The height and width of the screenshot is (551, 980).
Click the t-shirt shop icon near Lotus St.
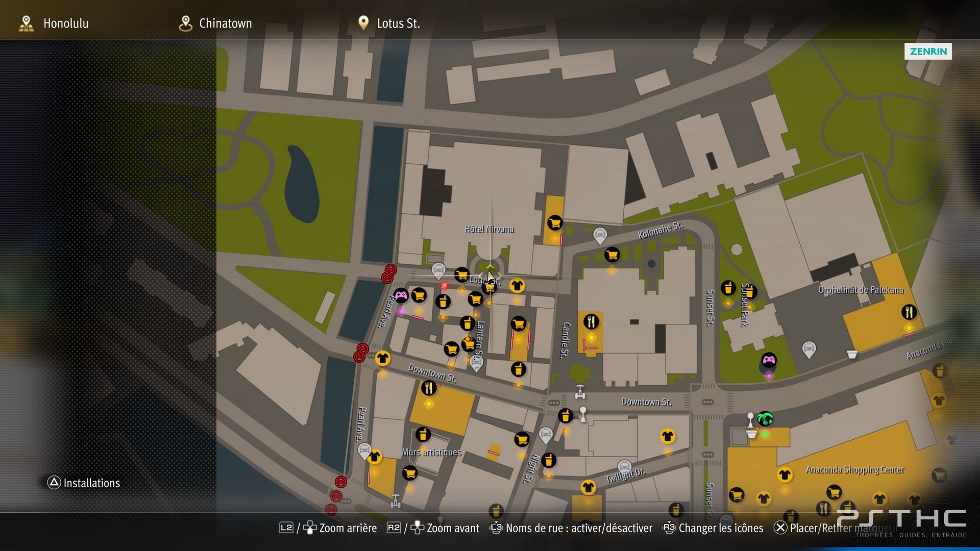pyautogui.click(x=517, y=286)
